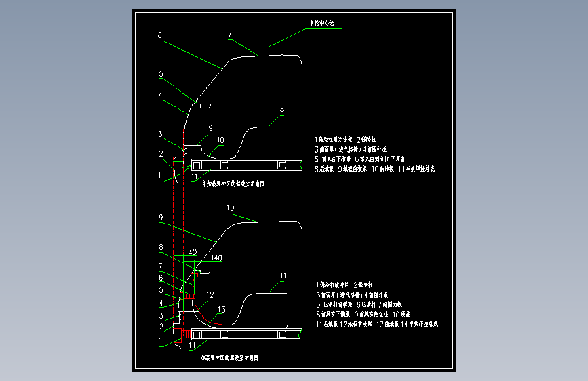Click callout number 9 in the upper diagram
Image resolution: width=588 pixels, height=381 pixels.
pos(210,128)
